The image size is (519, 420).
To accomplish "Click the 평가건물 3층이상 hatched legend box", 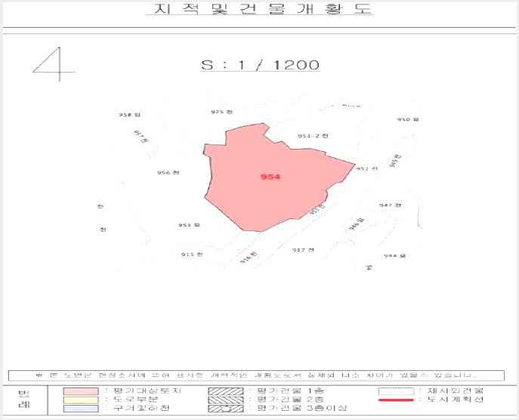I will (226, 409).
